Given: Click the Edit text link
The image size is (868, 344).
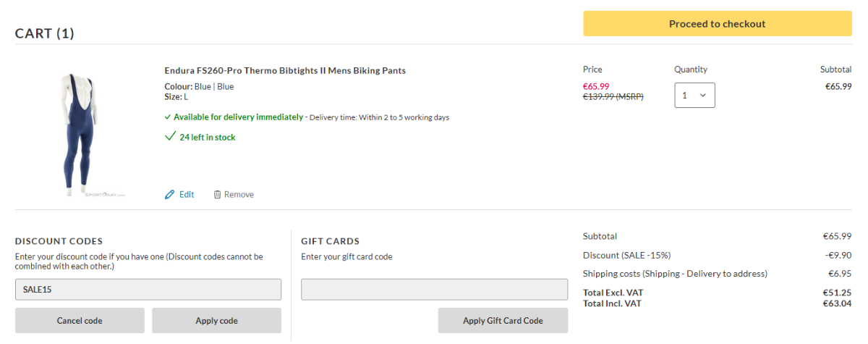Looking at the screenshot, I should tap(187, 194).
